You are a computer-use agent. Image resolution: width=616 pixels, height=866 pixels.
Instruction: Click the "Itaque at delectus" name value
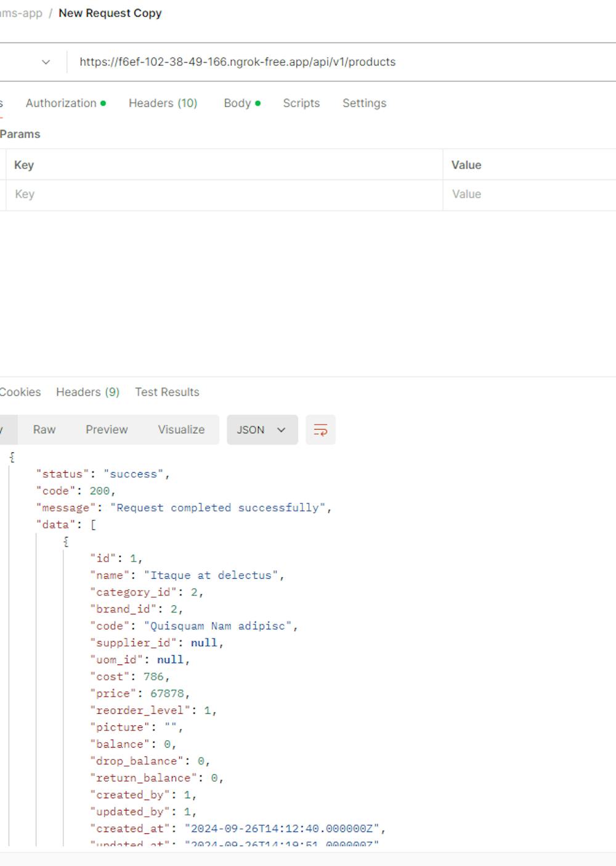coord(211,575)
